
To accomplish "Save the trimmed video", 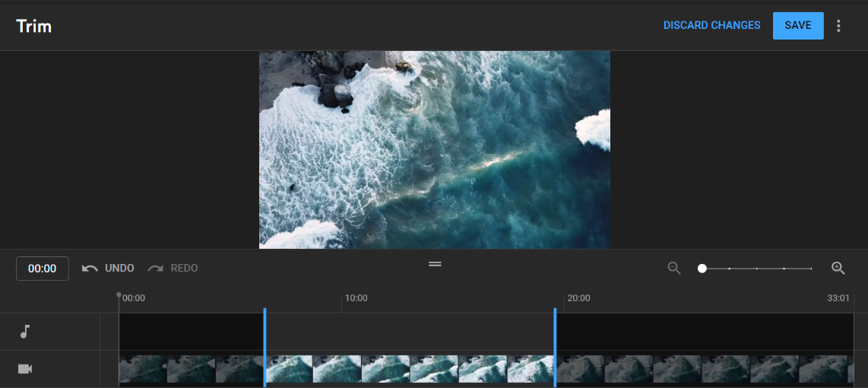I will 798,26.
